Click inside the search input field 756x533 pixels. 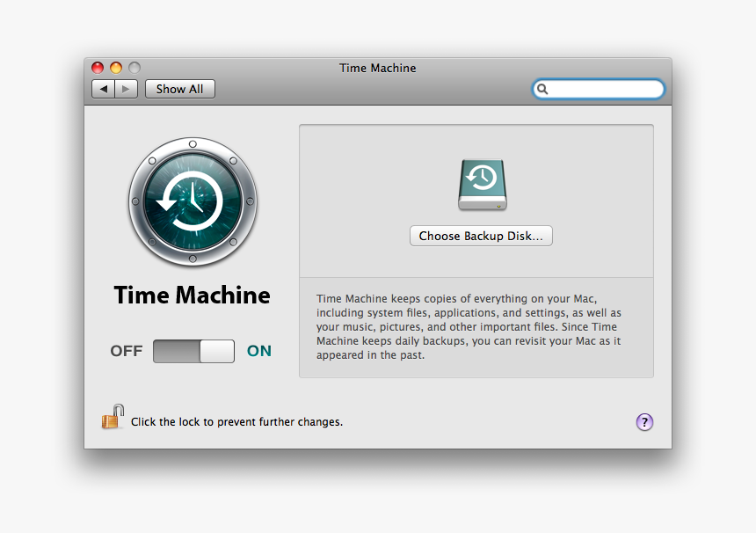pyautogui.click(x=599, y=89)
